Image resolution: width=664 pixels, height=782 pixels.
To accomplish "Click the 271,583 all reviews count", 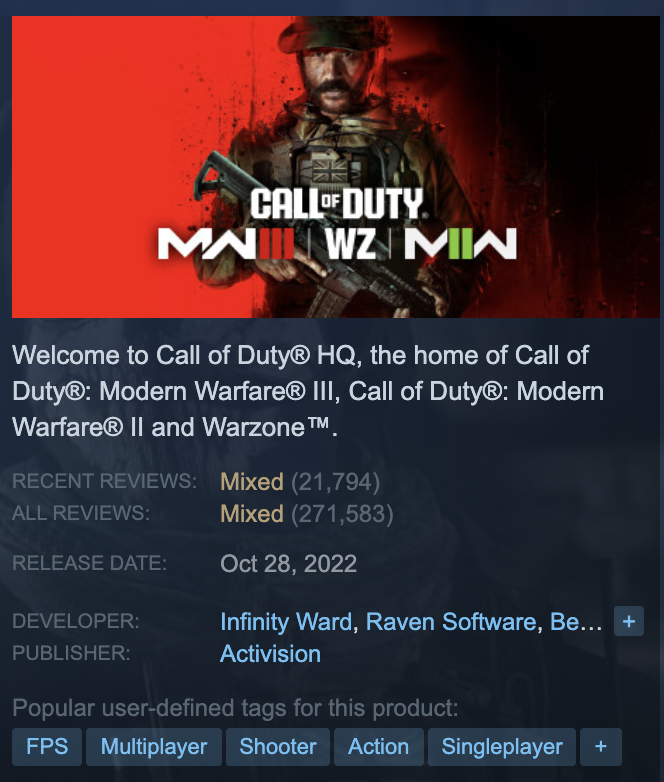I will [x=342, y=514].
